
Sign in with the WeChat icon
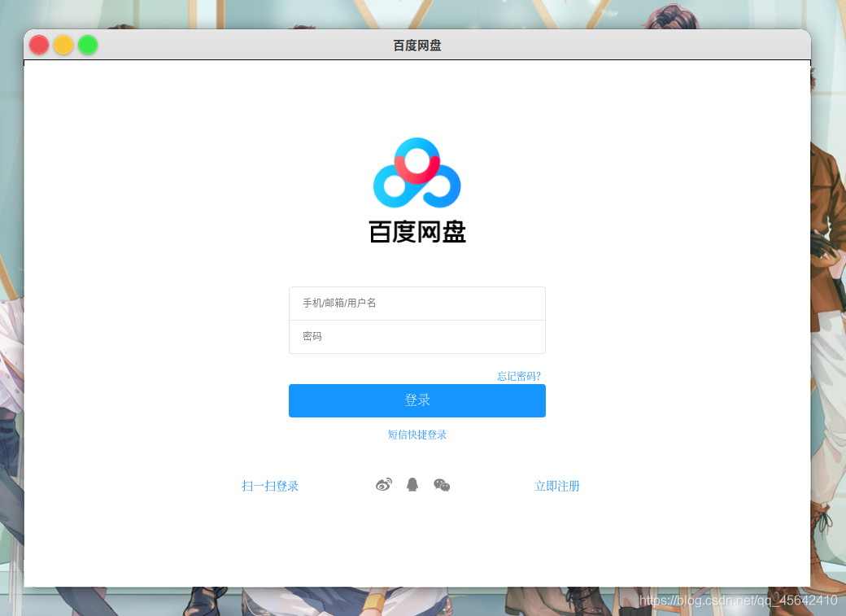point(442,485)
